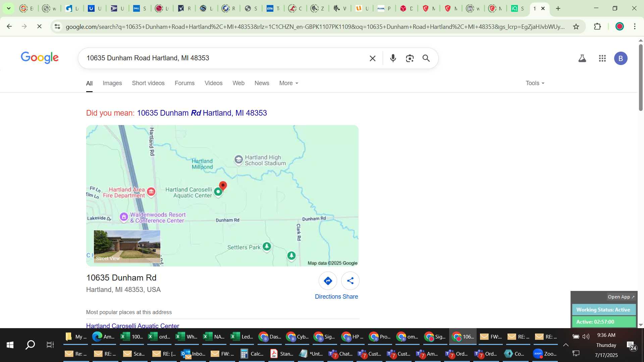
Task: Open Calculator from the taskbar
Action: click(252, 354)
